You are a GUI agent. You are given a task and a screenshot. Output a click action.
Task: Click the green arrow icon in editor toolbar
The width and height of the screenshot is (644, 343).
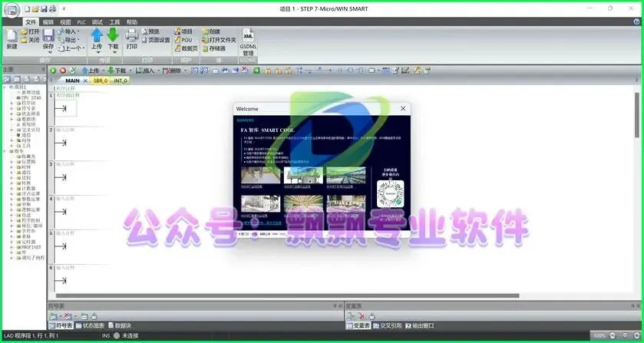pyautogui.click(x=256, y=71)
